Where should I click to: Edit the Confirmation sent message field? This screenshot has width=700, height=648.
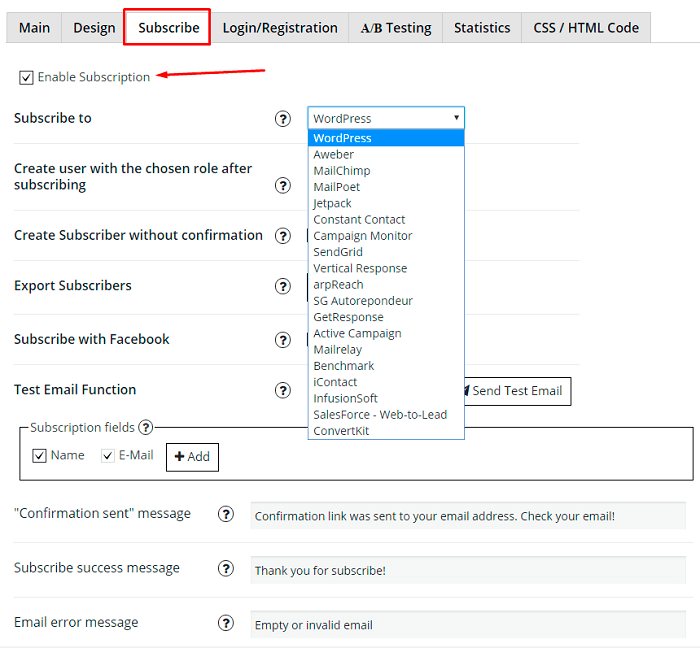[x=468, y=516]
